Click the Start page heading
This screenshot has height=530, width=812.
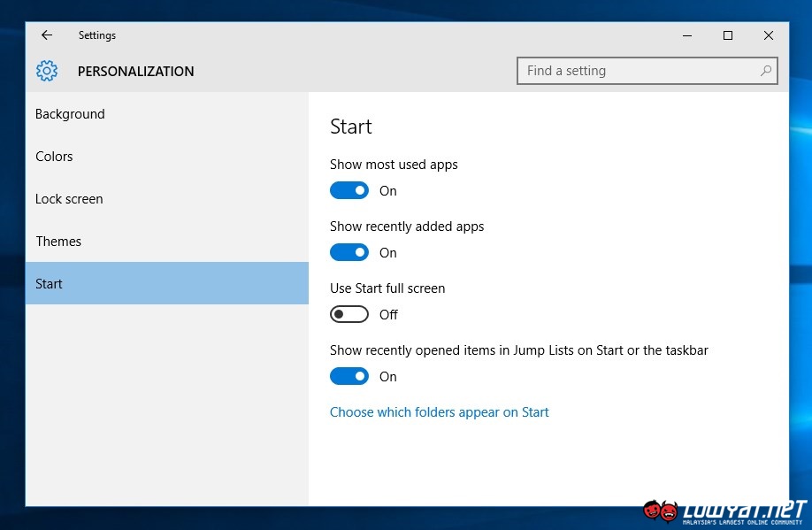351,127
